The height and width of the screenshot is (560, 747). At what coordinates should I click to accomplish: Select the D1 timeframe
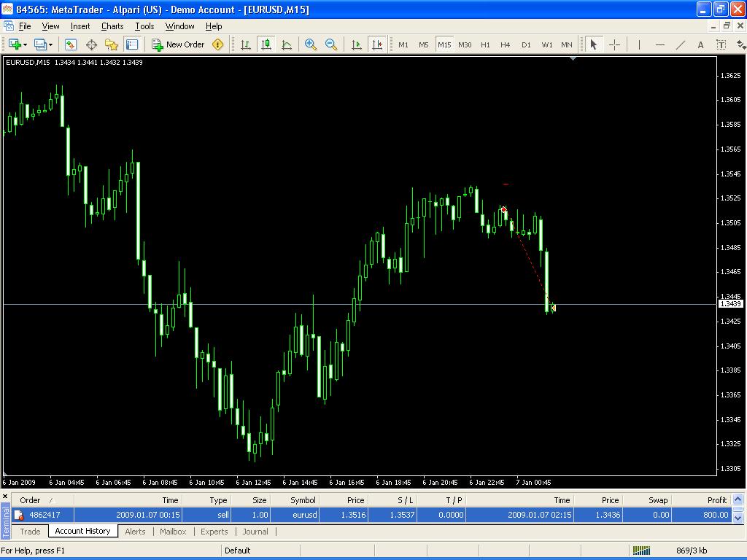click(526, 44)
